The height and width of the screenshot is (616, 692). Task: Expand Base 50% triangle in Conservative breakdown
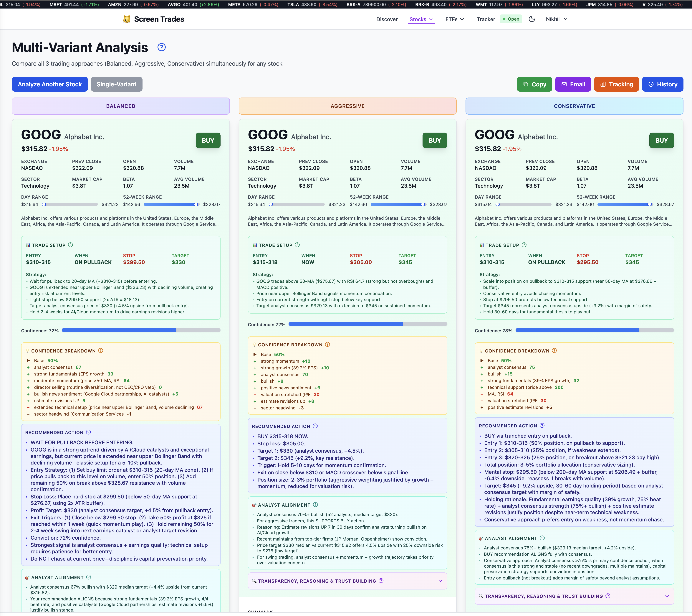(482, 360)
